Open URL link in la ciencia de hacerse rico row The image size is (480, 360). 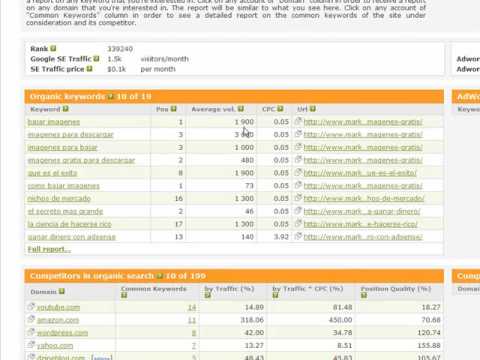tap(360, 224)
